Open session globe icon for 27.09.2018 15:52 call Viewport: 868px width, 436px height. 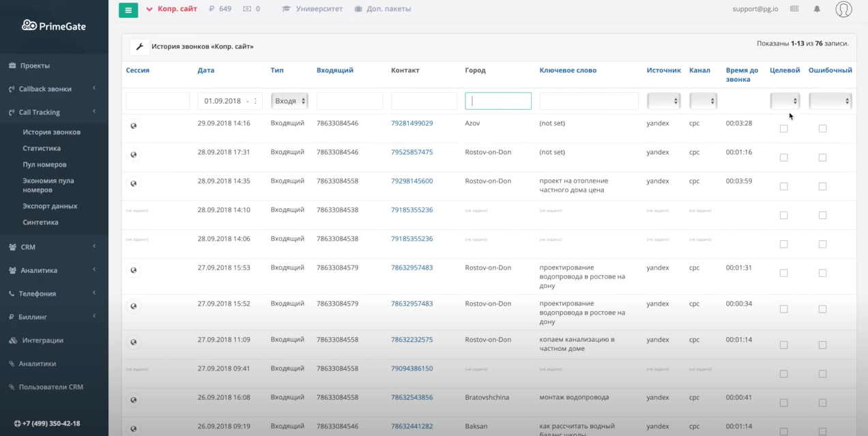(134, 306)
